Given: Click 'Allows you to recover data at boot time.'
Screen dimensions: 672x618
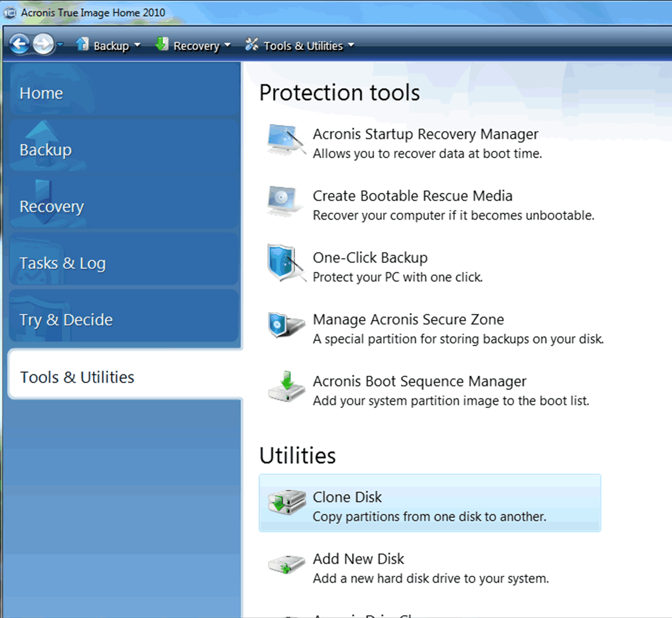Looking at the screenshot, I should point(427,154).
